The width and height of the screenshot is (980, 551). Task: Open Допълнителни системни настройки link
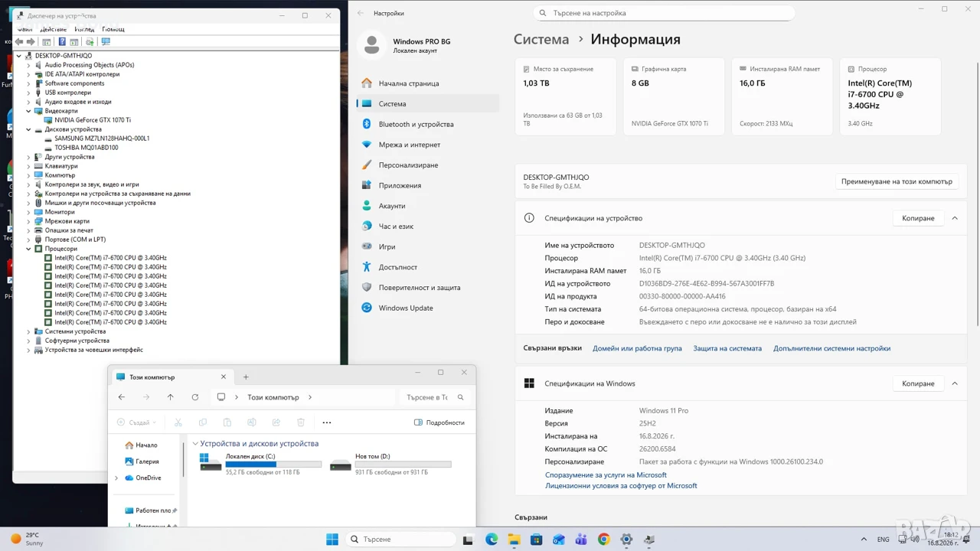point(831,348)
